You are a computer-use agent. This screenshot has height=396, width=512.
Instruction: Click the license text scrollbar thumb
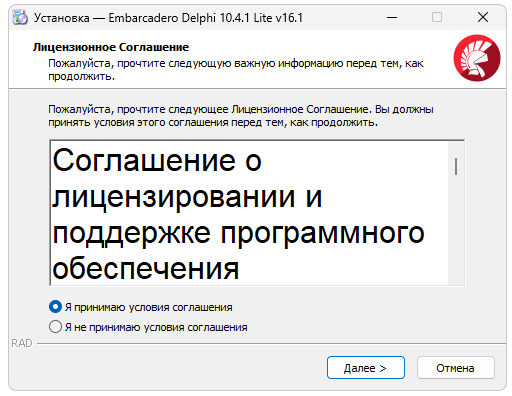pos(456,166)
